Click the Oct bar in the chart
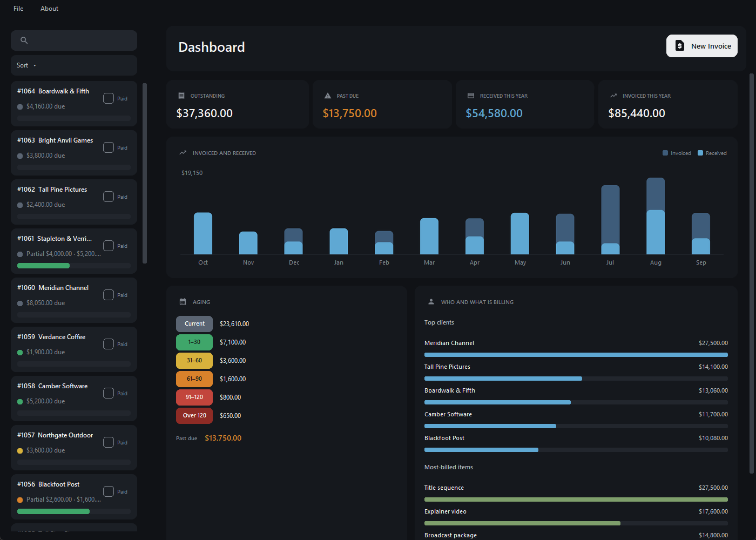The image size is (756, 540). [x=203, y=233]
